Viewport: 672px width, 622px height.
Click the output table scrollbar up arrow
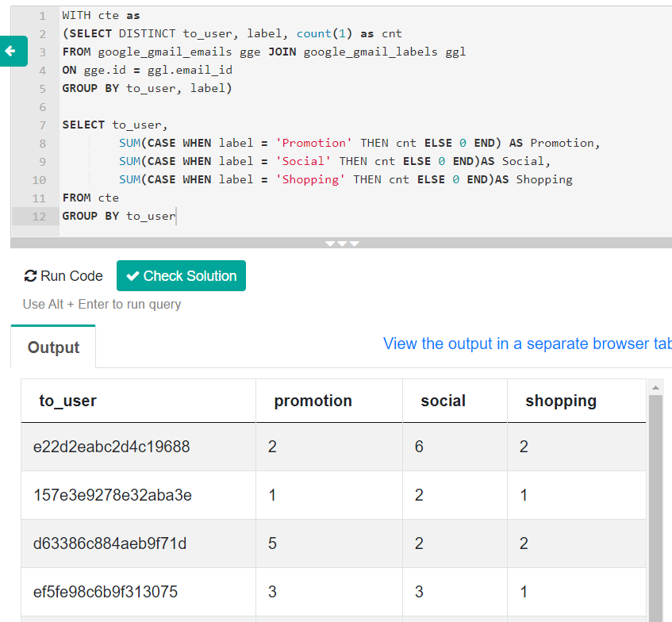coord(655,387)
